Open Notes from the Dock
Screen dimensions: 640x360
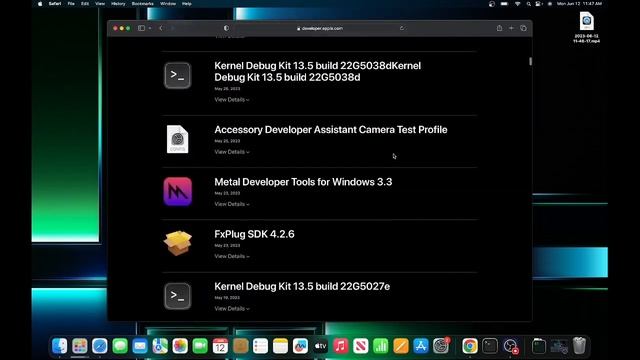tap(280, 346)
